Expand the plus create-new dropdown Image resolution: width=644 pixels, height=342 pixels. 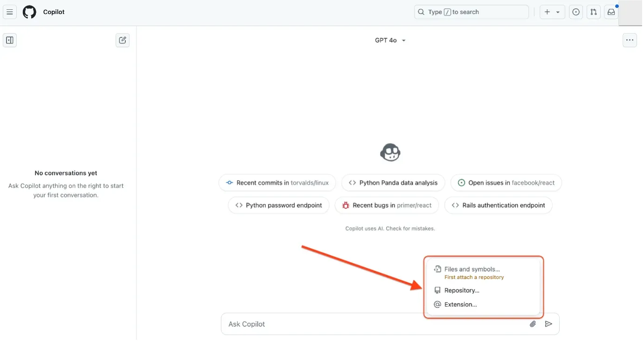(552, 12)
